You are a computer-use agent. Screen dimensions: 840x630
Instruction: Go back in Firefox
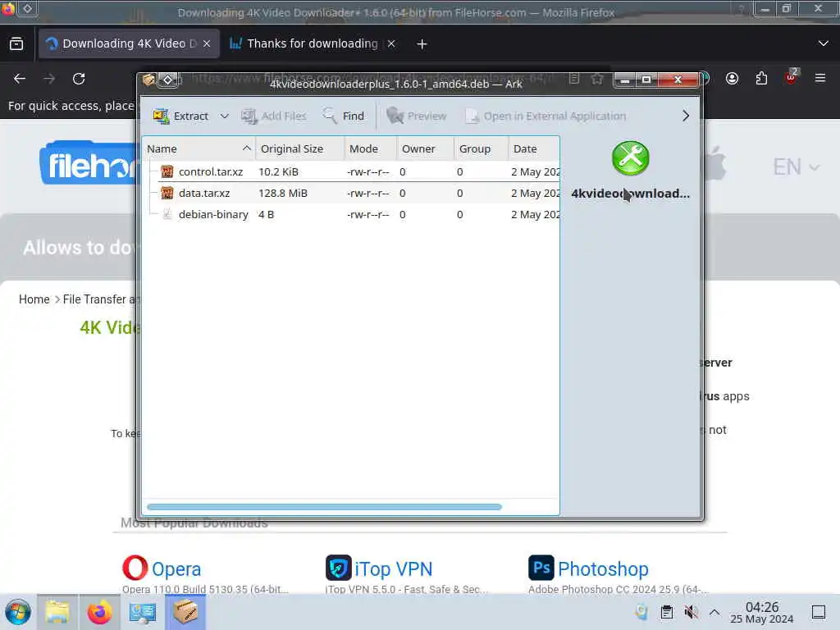(20, 79)
